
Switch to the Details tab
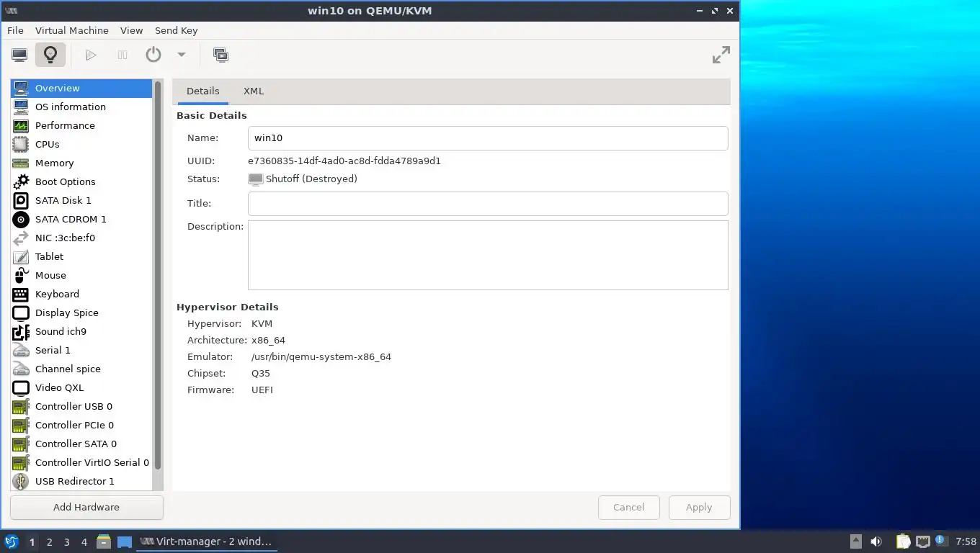202,91
